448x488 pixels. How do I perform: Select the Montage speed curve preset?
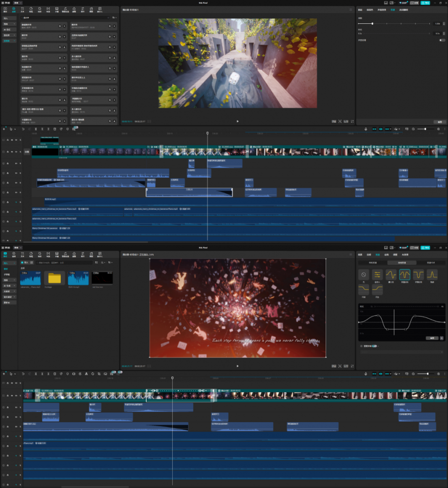[x=391, y=274]
